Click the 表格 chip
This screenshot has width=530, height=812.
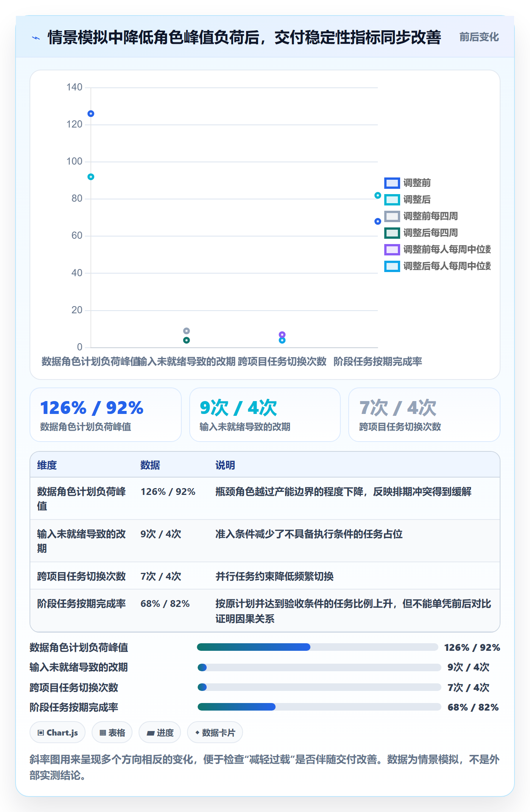click(x=112, y=733)
